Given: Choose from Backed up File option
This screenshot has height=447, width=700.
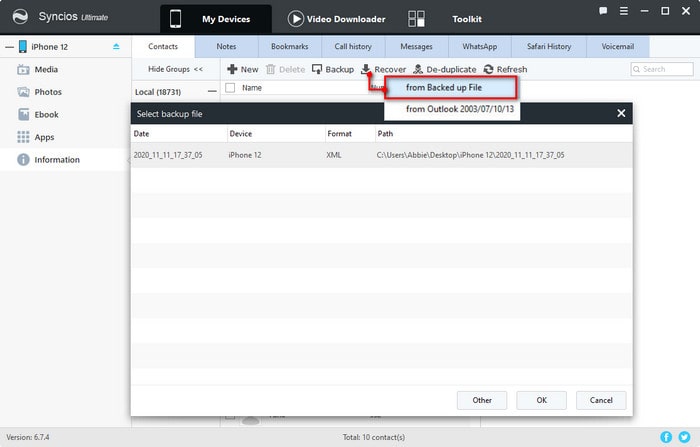Looking at the screenshot, I should [x=451, y=88].
